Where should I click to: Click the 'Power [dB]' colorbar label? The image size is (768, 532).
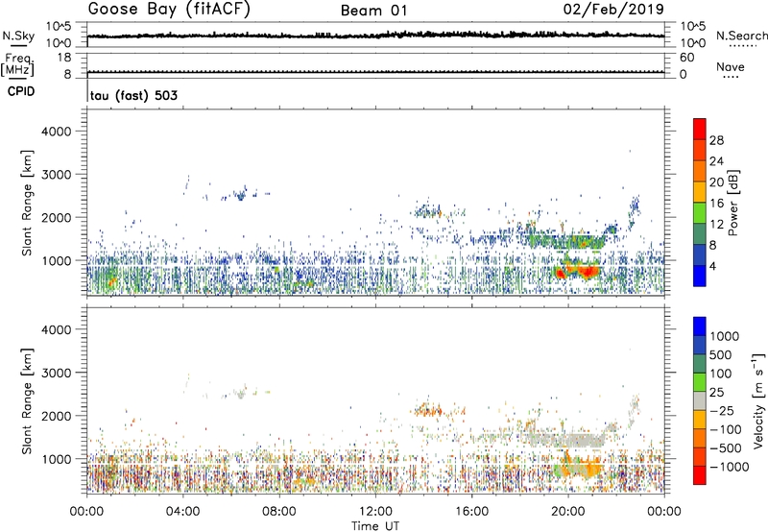pos(733,203)
